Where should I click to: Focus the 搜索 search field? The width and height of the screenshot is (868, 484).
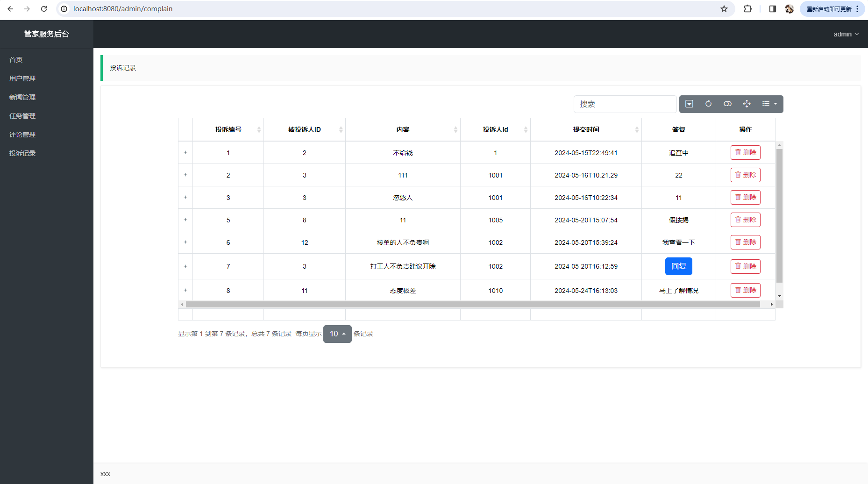625,104
